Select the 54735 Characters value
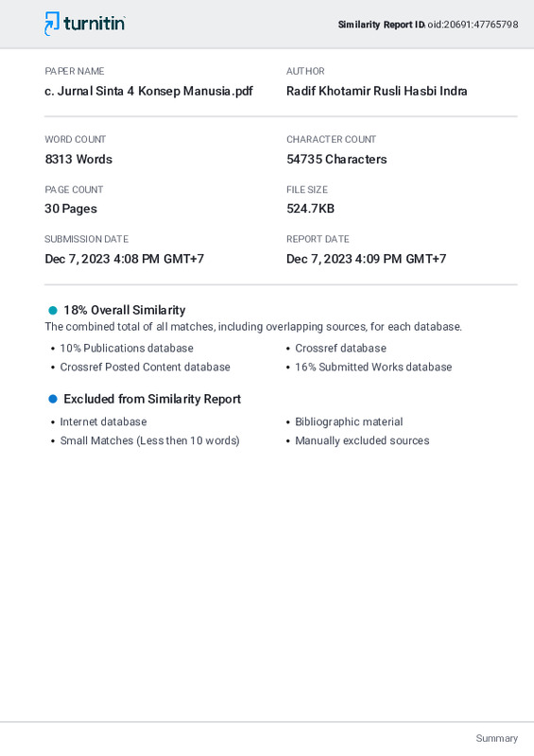The width and height of the screenshot is (534, 756). click(x=336, y=159)
